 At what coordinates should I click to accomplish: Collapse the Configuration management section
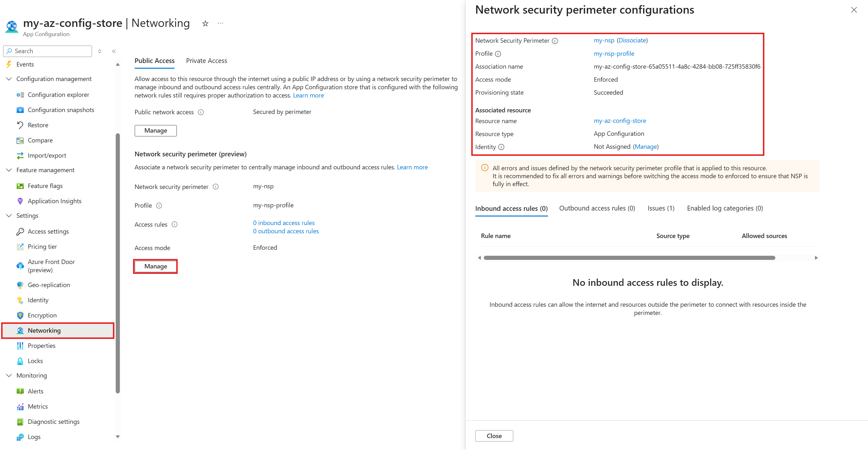[9, 79]
